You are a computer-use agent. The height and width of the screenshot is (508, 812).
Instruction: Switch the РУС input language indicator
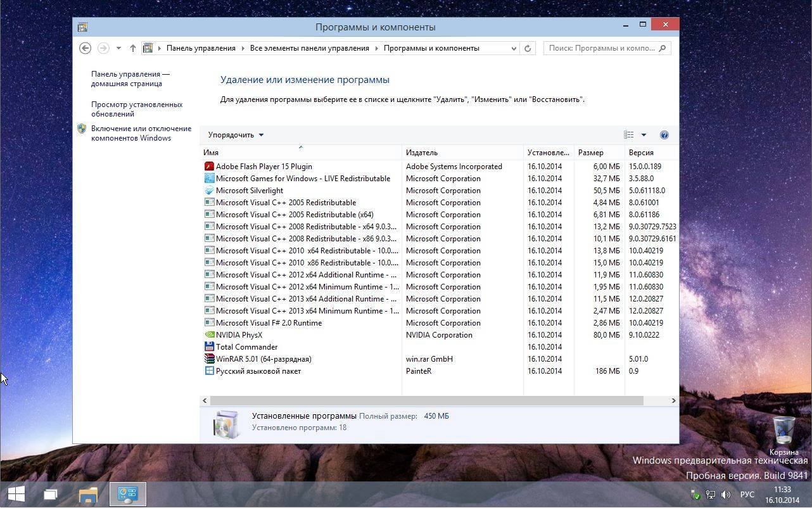point(747,495)
